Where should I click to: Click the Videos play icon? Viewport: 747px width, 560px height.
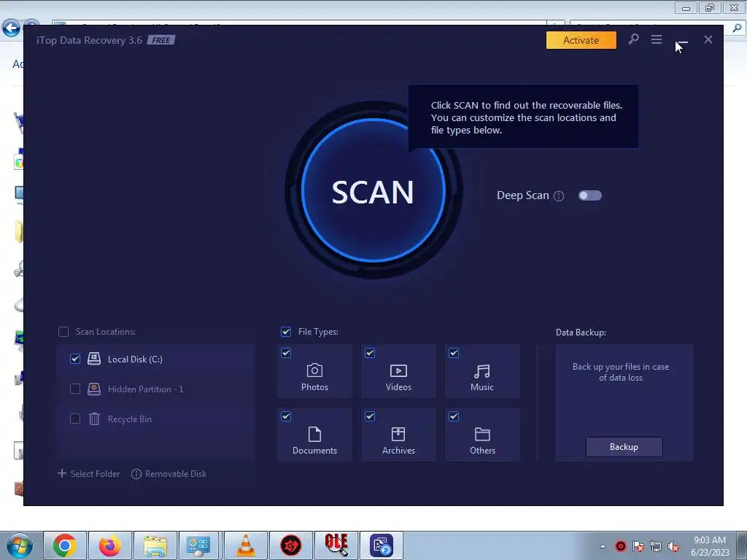398,370
